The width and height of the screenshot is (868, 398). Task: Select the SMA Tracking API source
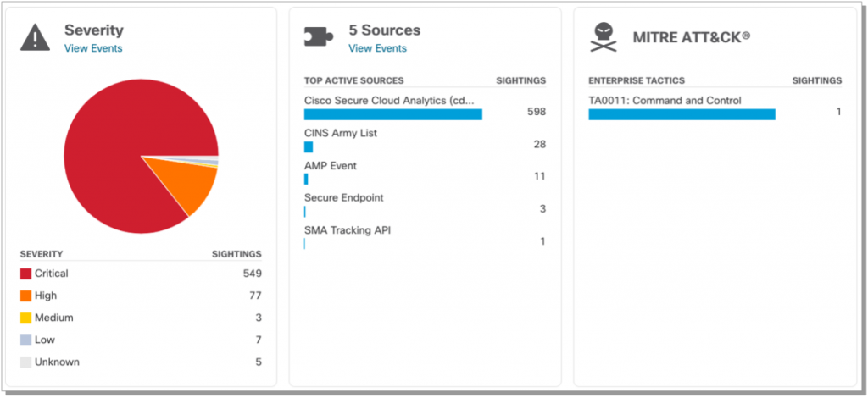[x=348, y=230]
